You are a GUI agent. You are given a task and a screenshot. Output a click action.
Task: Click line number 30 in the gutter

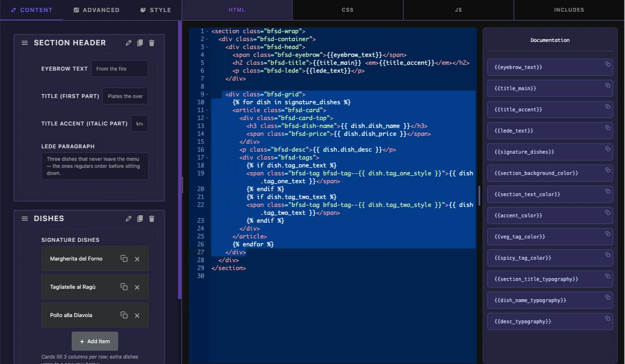pos(201,276)
